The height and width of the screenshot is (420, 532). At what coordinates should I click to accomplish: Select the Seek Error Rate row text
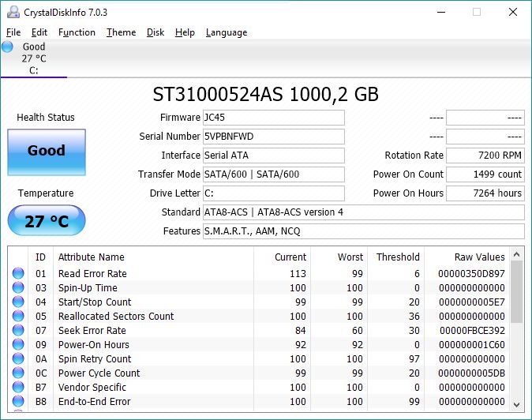pos(92,331)
